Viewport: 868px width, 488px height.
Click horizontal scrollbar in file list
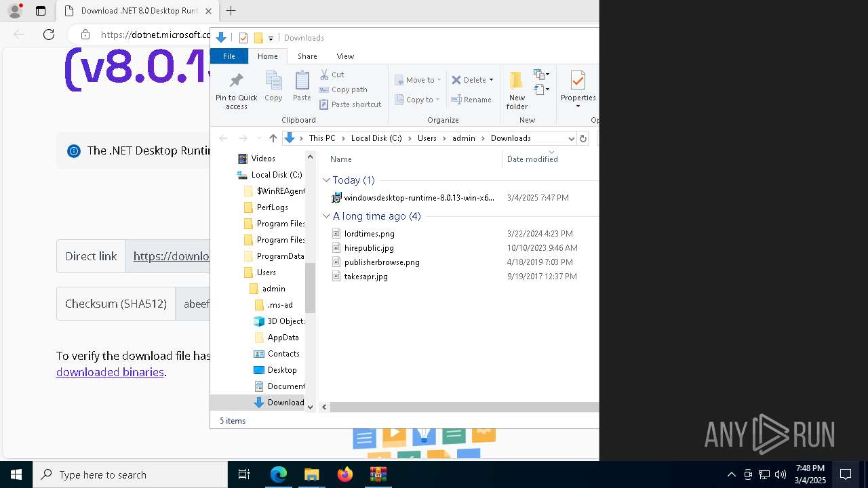465,407
